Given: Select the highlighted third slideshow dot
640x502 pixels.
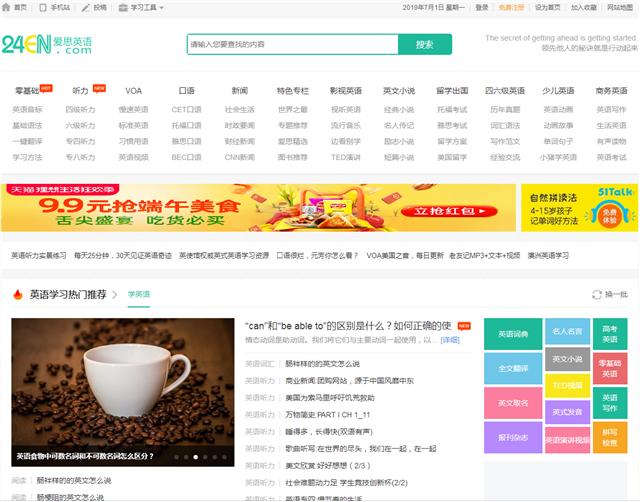Looking at the screenshot, I should pos(196,457).
